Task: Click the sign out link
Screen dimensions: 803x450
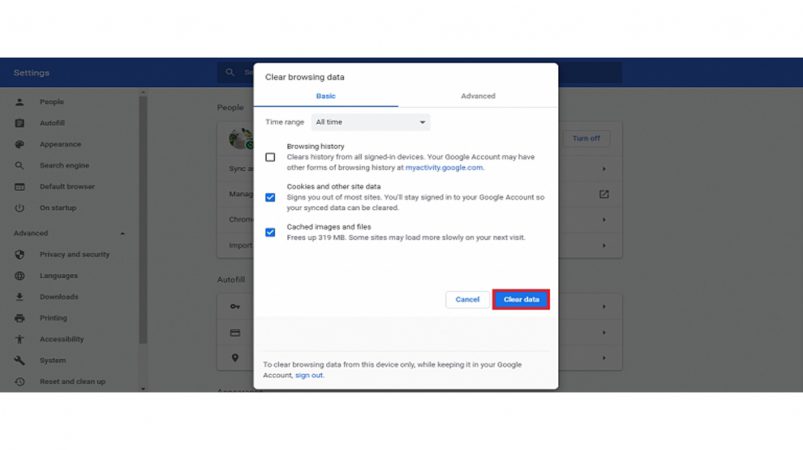Action: pyautogui.click(x=309, y=375)
